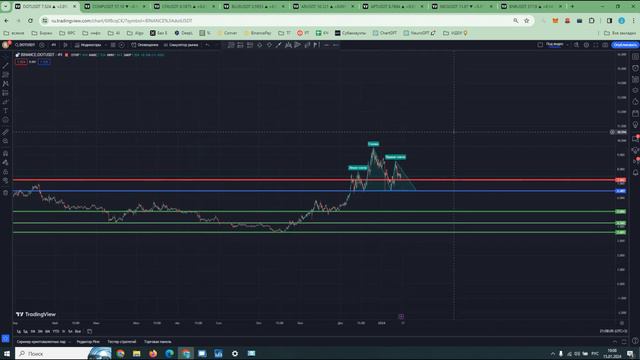The height and width of the screenshot is (360, 640).
Task: Select the red horizontal line price label
Action: 620,180
